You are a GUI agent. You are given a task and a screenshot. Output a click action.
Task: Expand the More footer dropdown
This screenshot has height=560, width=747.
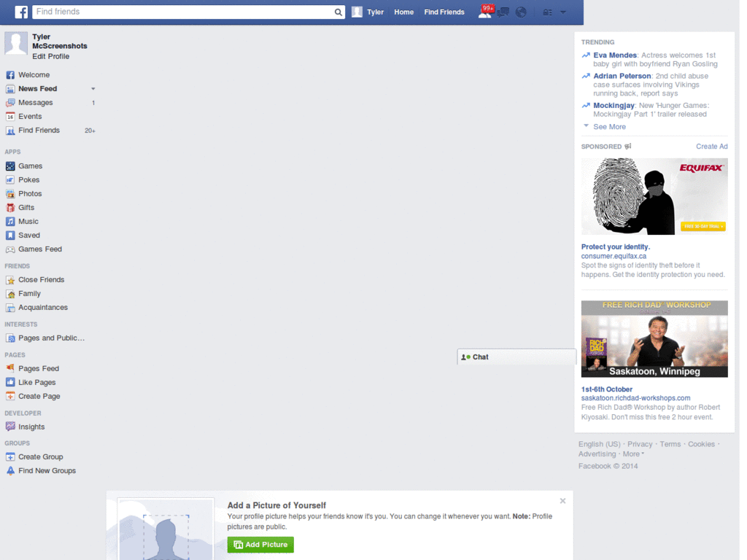point(633,454)
